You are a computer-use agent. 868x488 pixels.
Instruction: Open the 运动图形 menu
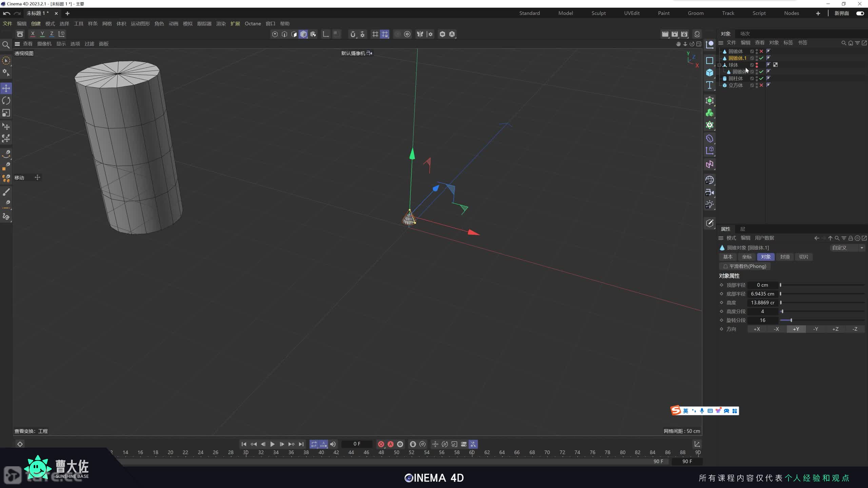tap(140, 24)
